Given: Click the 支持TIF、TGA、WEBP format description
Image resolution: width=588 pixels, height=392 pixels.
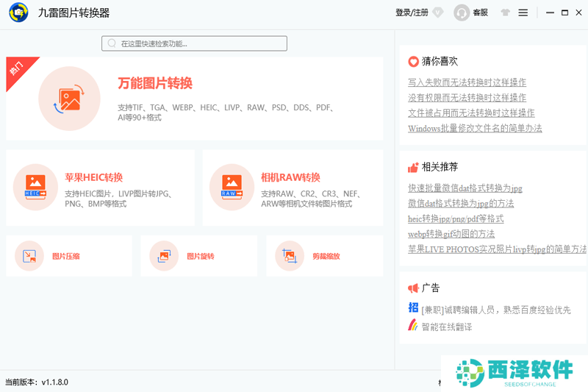Looking at the screenshot, I should tap(226, 113).
